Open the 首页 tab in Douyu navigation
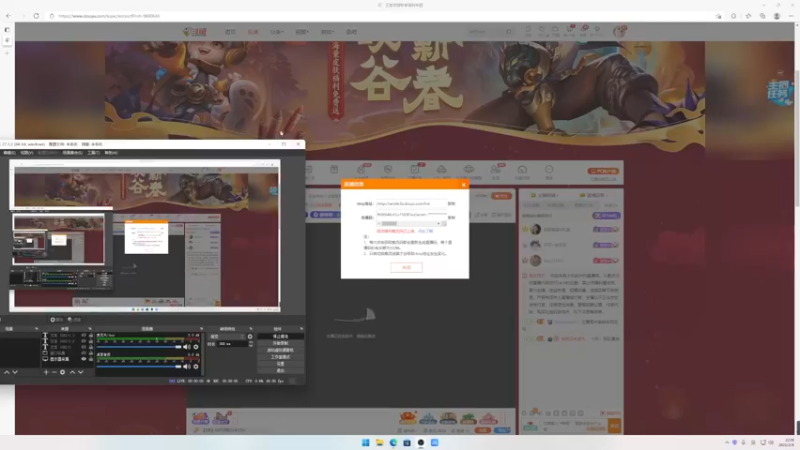The image size is (800, 450). coord(230,32)
